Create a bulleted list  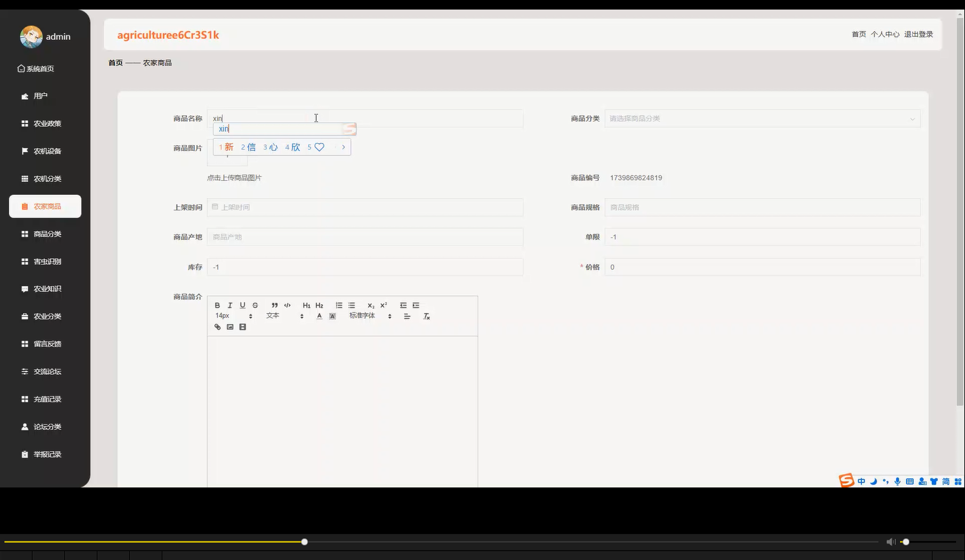(x=351, y=305)
